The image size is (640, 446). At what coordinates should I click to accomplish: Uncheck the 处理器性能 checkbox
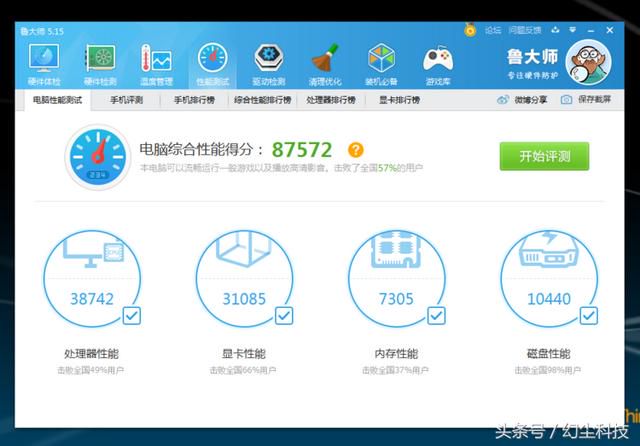click(x=132, y=315)
